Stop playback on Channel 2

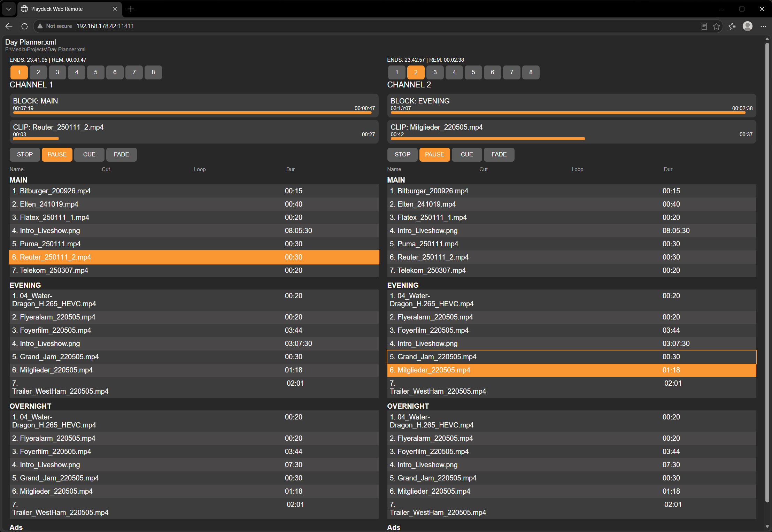tap(403, 155)
